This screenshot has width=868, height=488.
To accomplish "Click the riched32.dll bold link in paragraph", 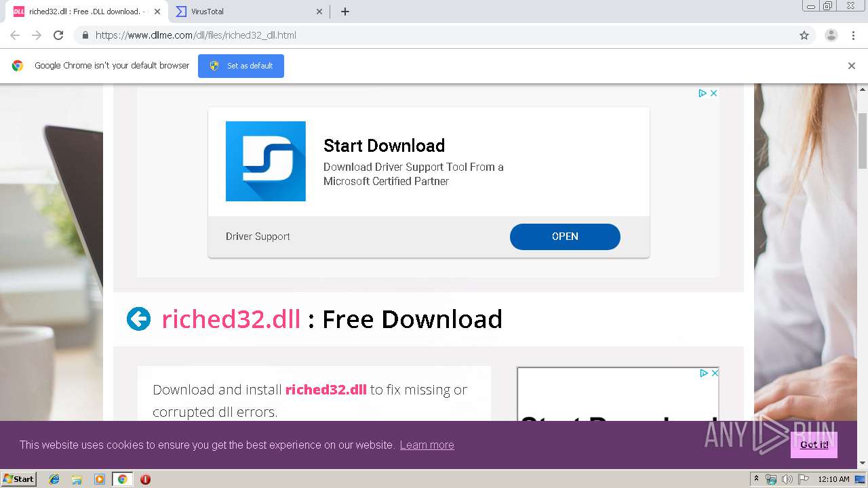I will coord(325,390).
